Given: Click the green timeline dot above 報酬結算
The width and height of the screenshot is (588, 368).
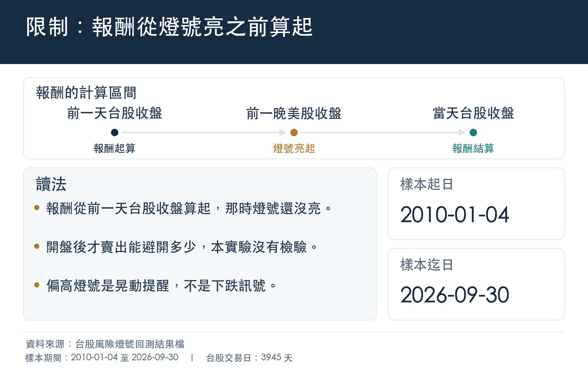Looking at the screenshot, I should click(473, 132).
